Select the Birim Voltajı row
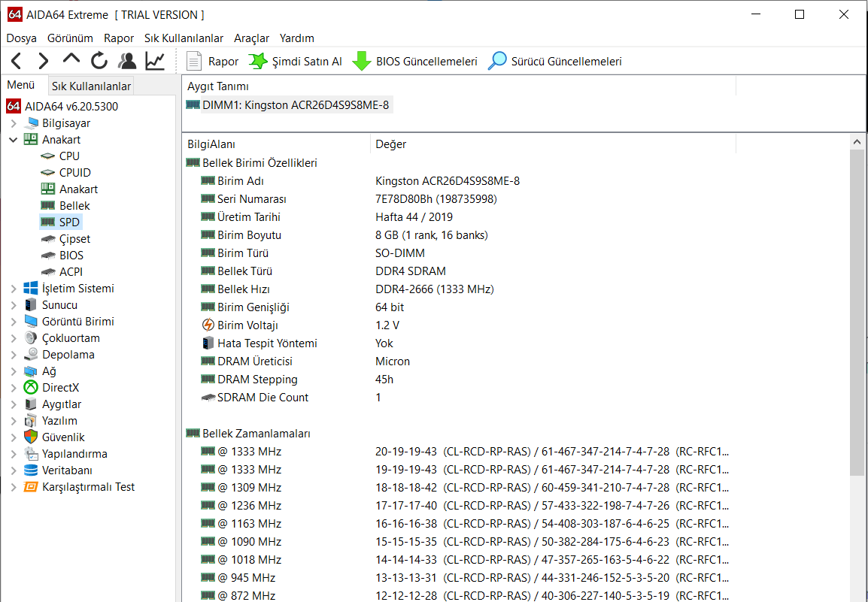This screenshot has height=602, width=868. click(460, 325)
